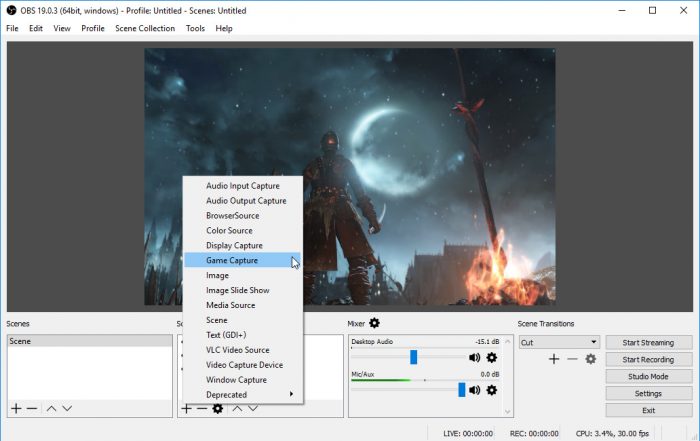
Task: Remove scene transition with minus icon
Action: click(x=572, y=359)
